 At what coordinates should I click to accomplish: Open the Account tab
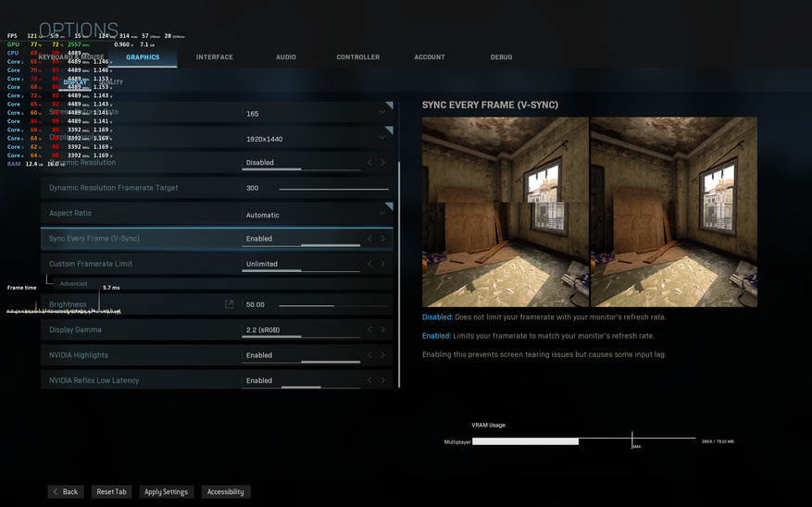430,57
